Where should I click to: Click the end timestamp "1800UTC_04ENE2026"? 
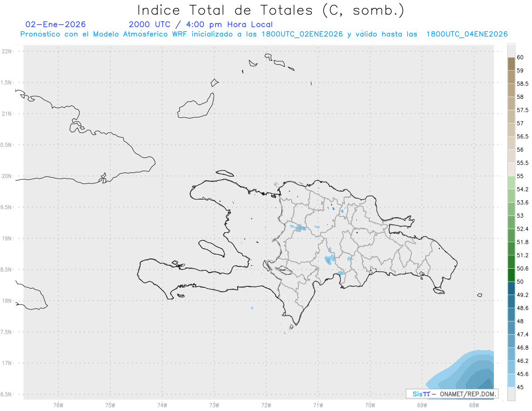[x=467, y=34]
